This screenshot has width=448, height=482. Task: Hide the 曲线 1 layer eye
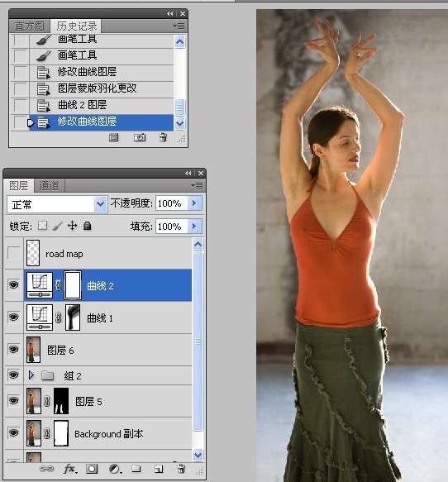[x=13, y=317]
